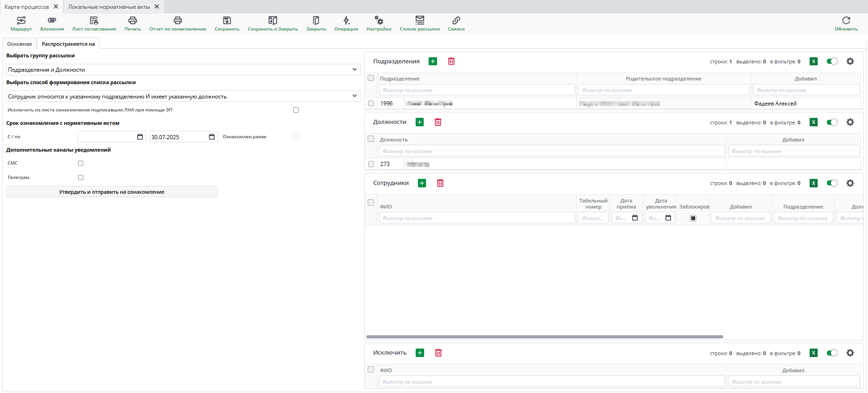Screen dimensions: 868x393
Task: Open Вложения attachments
Action: (x=52, y=20)
